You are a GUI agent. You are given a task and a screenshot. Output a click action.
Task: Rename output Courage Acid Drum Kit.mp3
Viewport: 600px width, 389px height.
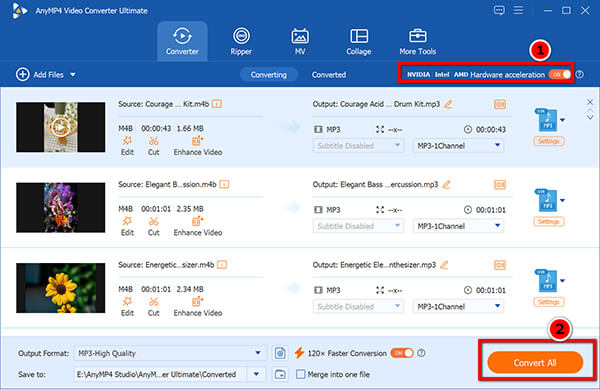[x=448, y=104]
